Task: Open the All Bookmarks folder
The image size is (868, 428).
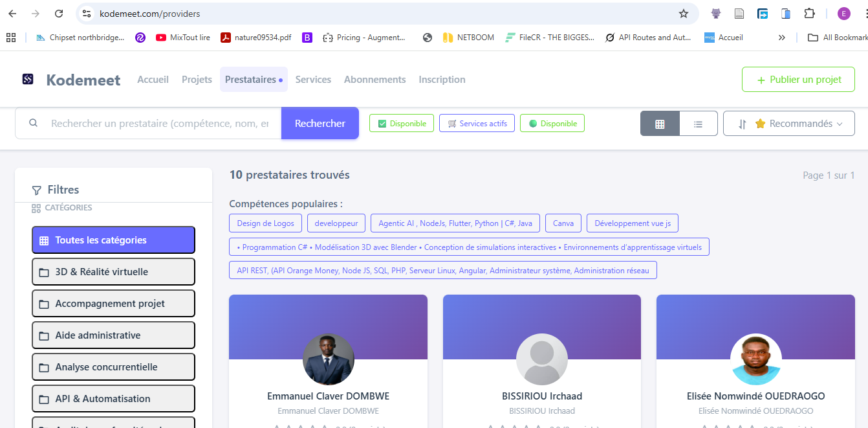Action: tap(838, 38)
